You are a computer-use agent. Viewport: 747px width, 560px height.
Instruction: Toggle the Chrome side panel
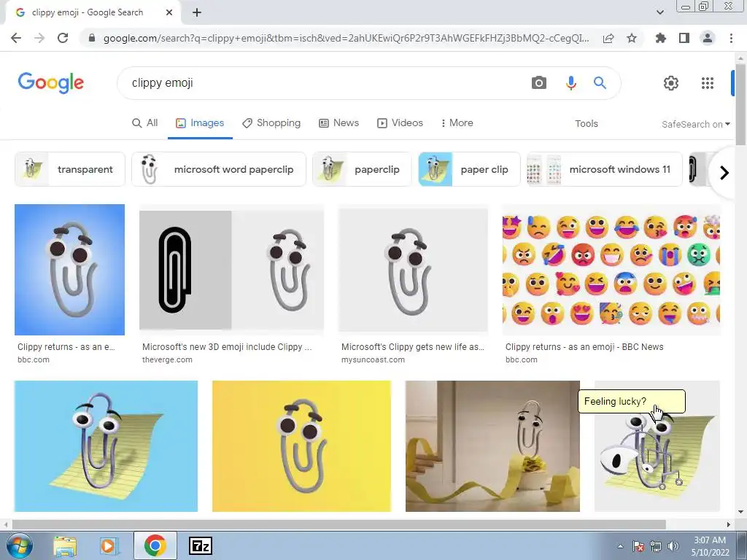point(684,38)
